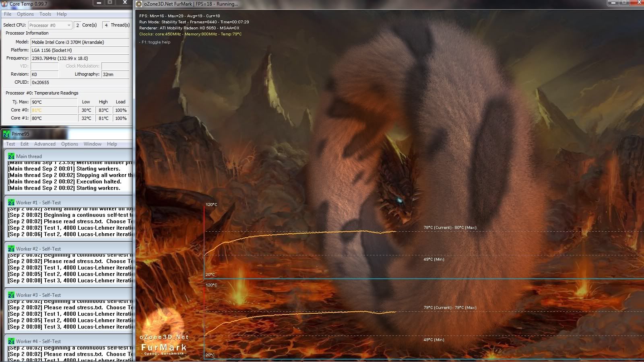Click the empty VID field
Viewport: 644px width, 362px height.
tap(44, 66)
